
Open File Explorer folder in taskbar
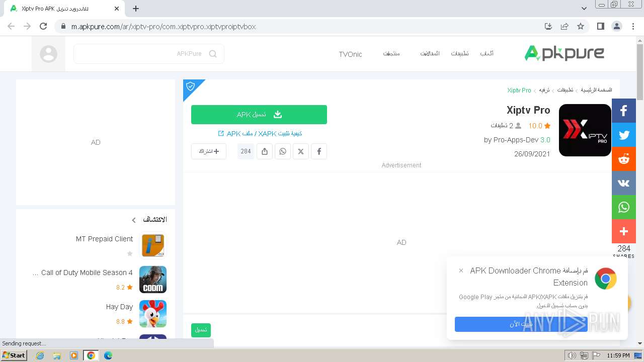(57, 355)
